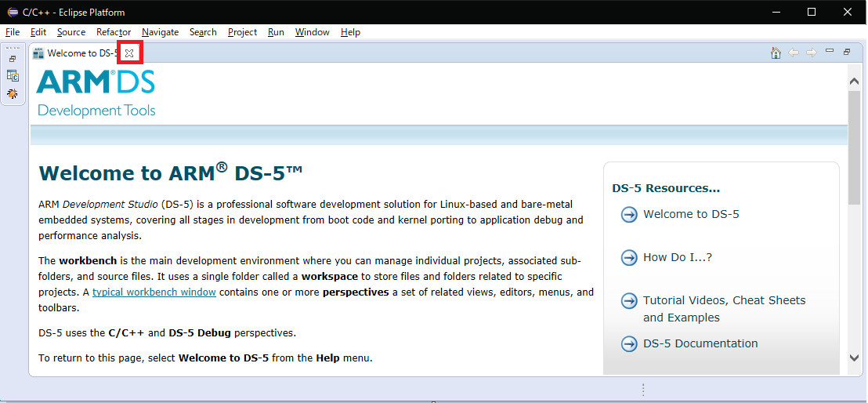Image resolution: width=868 pixels, height=403 pixels.
Task: Click the page scrollbar down arrow
Action: [x=854, y=358]
